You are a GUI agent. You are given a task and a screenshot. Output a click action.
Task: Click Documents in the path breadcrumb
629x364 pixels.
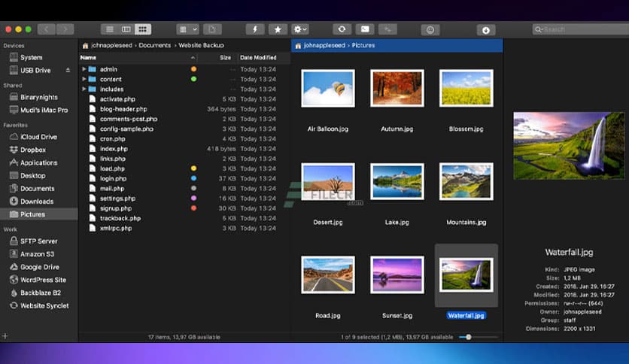pos(155,46)
